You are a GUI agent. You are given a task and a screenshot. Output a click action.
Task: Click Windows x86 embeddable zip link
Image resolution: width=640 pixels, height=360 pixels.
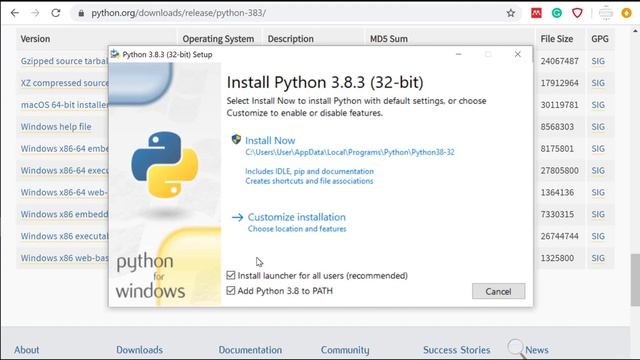[x=64, y=214]
